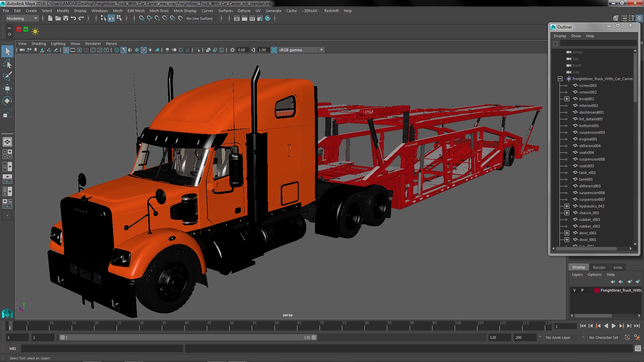Open a scene file
The width and height of the screenshot is (644, 362).
(x=58, y=18)
